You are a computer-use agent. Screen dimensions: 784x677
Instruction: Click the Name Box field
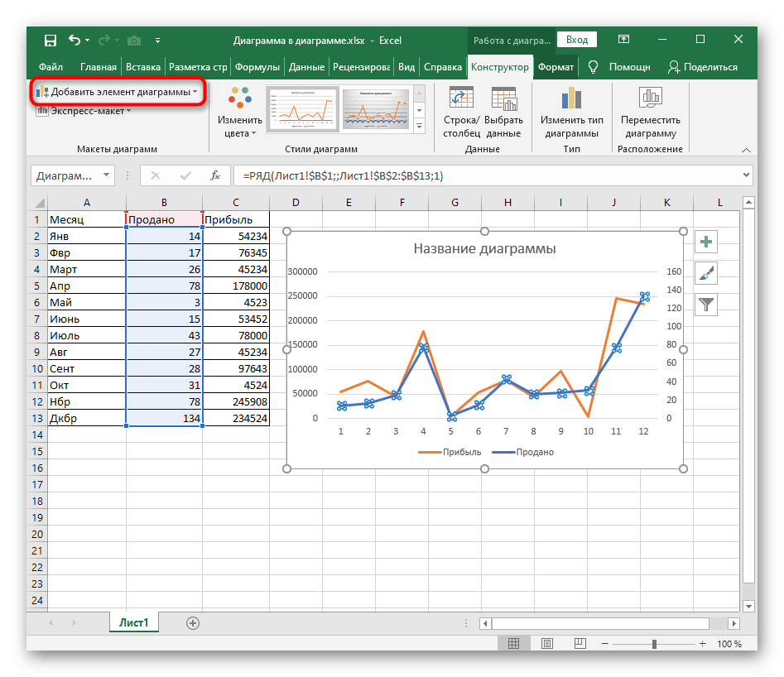coord(65,176)
